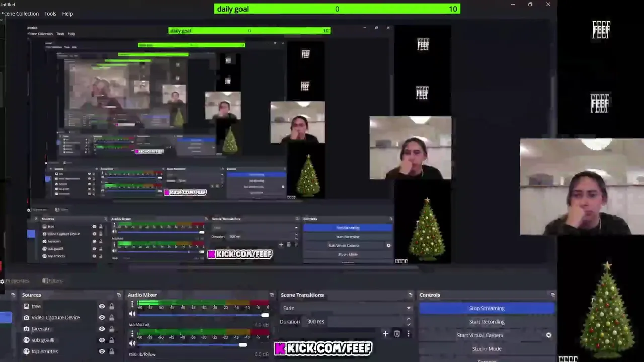The image size is (644, 362).
Task: Hide the tree source with its eye icon
Action: (102, 306)
